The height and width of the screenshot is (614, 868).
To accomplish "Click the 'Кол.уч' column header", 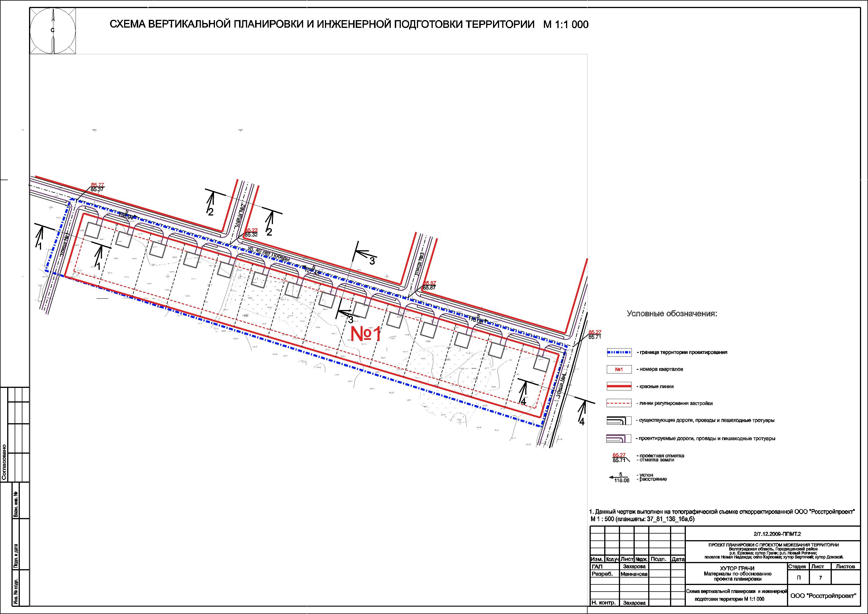I will [x=612, y=559].
